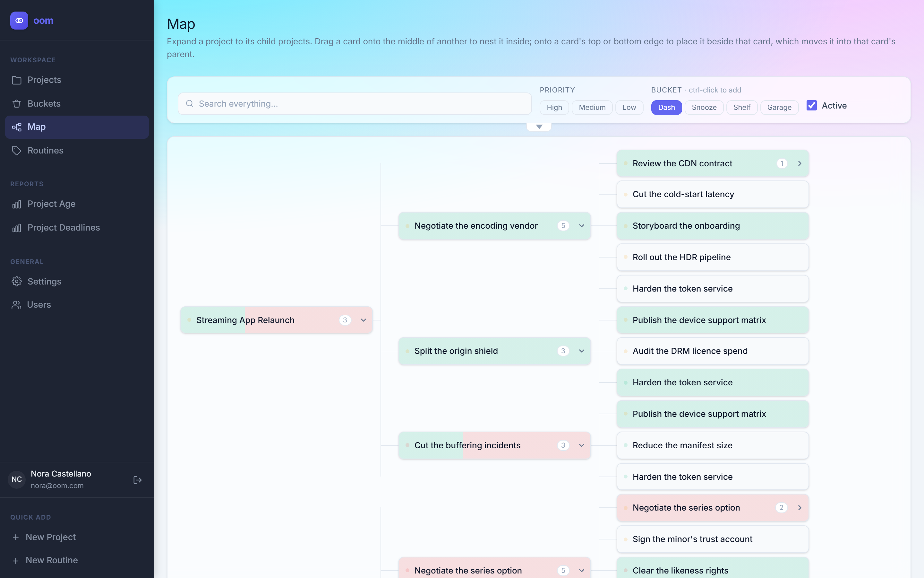Click the NC avatar
Screen dimensions: 924x578
(17, 479)
